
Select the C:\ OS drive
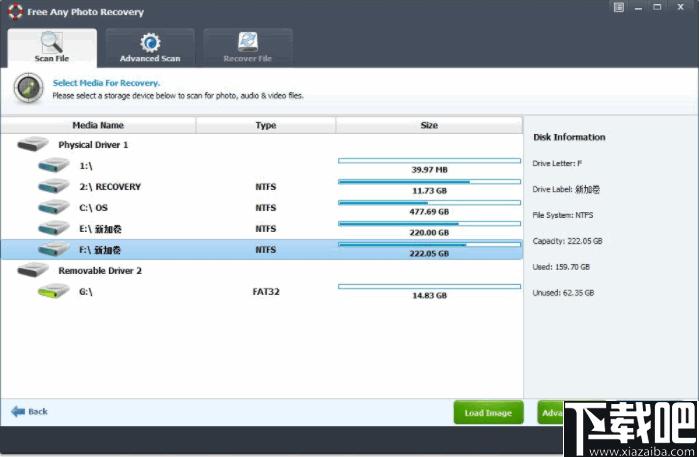[x=262, y=207]
